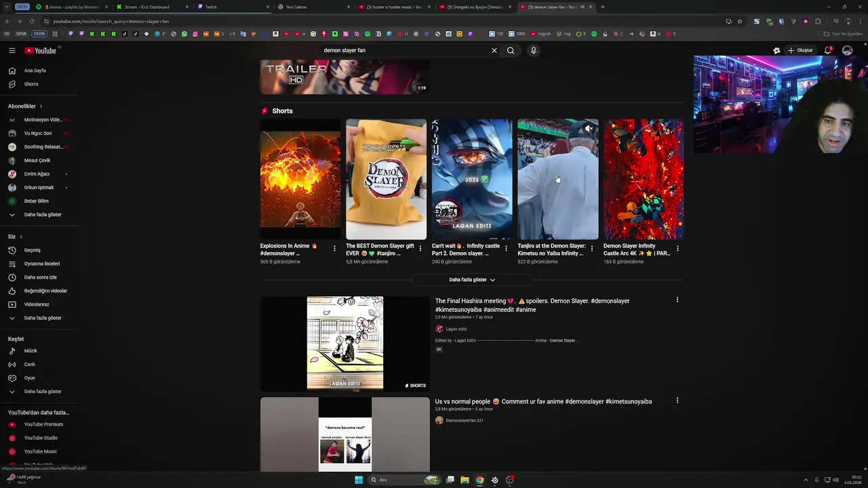Viewport: 868px width, 488px height.
Task: Open YouTube Music link
Action: (x=41, y=451)
